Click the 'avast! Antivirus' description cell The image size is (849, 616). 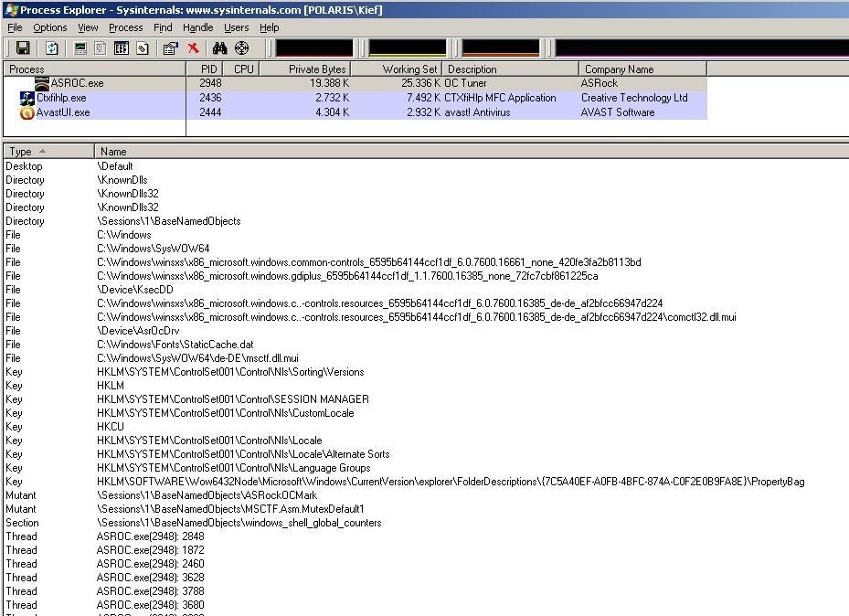[477, 112]
